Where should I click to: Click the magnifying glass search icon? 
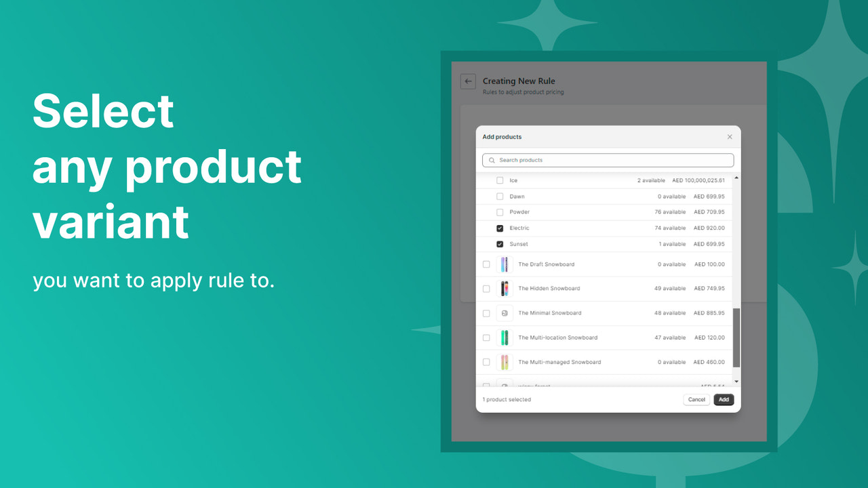click(x=492, y=160)
